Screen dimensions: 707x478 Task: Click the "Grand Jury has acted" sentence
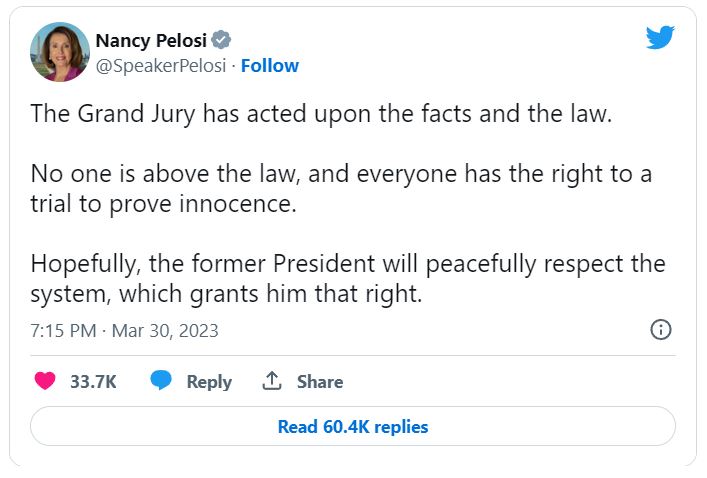(320, 113)
